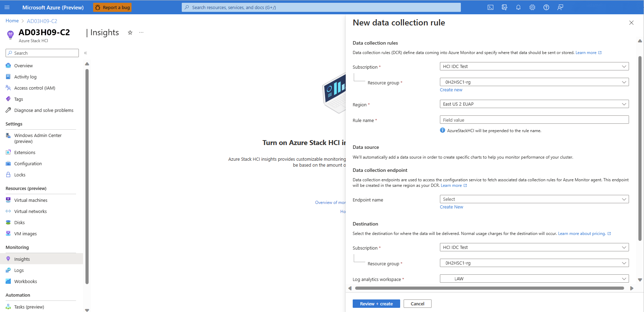Image resolution: width=644 pixels, height=312 pixels.
Task: Open Learn more link for data collection endpoint
Action: (454, 185)
